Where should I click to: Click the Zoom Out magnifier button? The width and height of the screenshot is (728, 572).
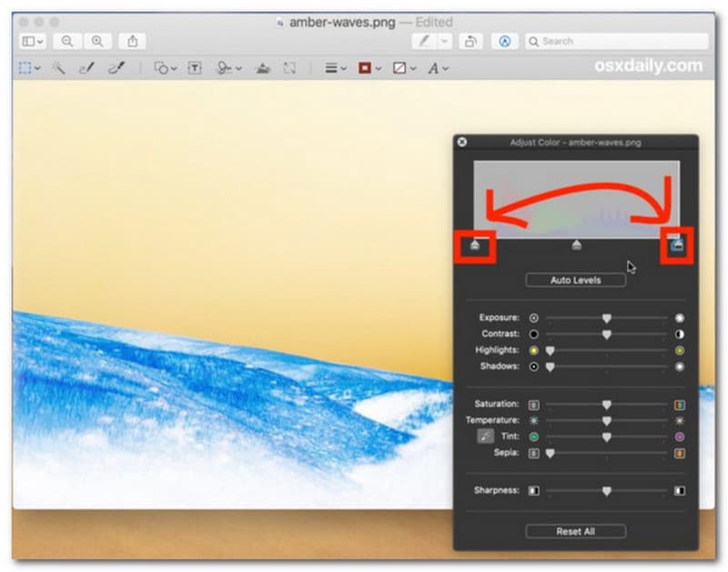67,41
